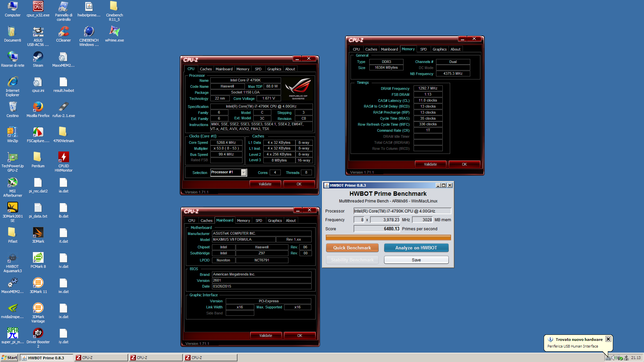This screenshot has width=644, height=362.
Task: Launch wPrime.exe desktop icon
Action: pyautogui.click(x=114, y=34)
